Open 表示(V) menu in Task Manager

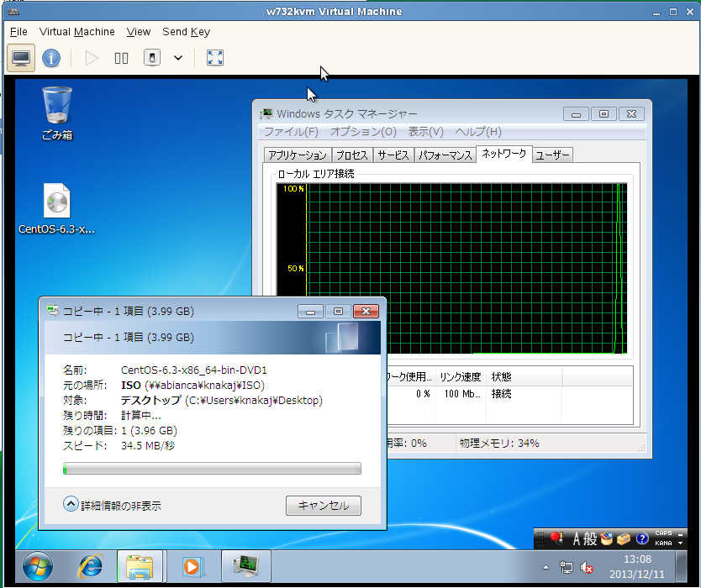(x=425, y=132)
